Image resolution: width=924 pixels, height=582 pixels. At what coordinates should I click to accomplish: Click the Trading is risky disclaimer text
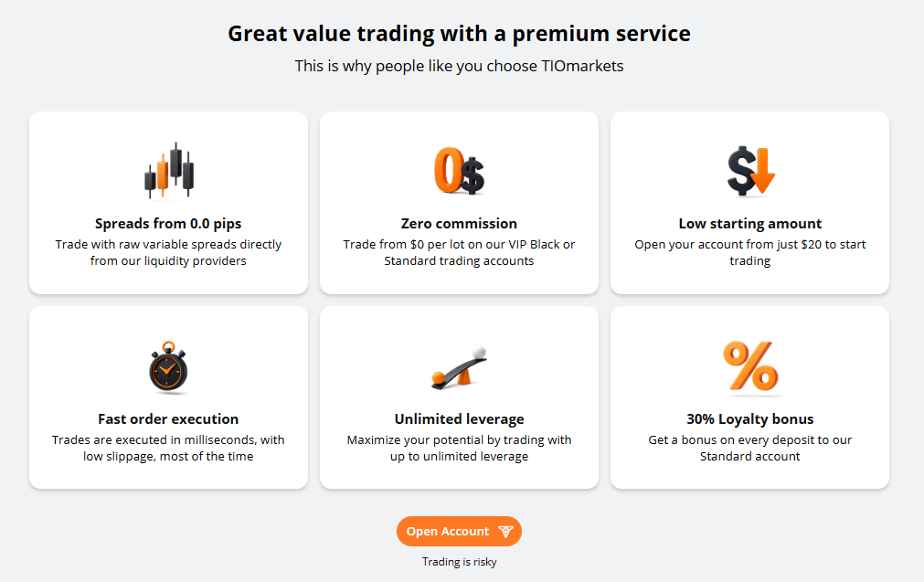point(459,562)
